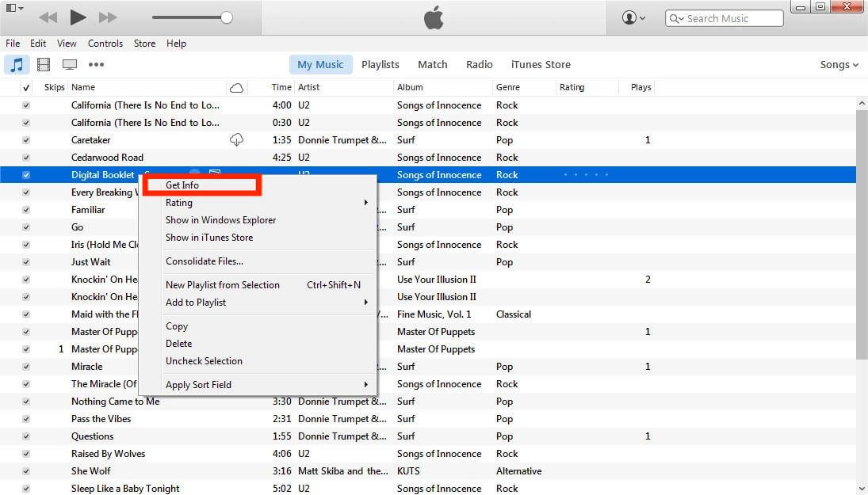This screenshot has width=868, height=495.
Task: Click iCloud download icon for Caretaker
Action: (236, 140)
